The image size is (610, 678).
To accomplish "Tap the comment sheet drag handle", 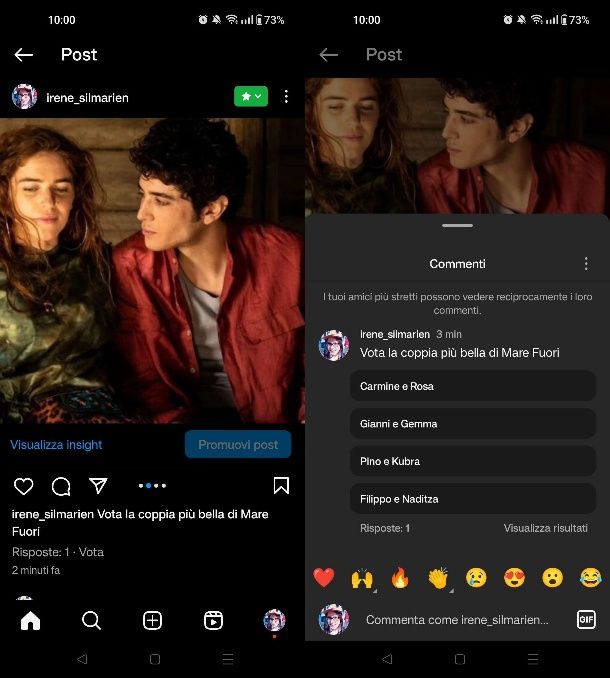I will (x=457, y=225).
